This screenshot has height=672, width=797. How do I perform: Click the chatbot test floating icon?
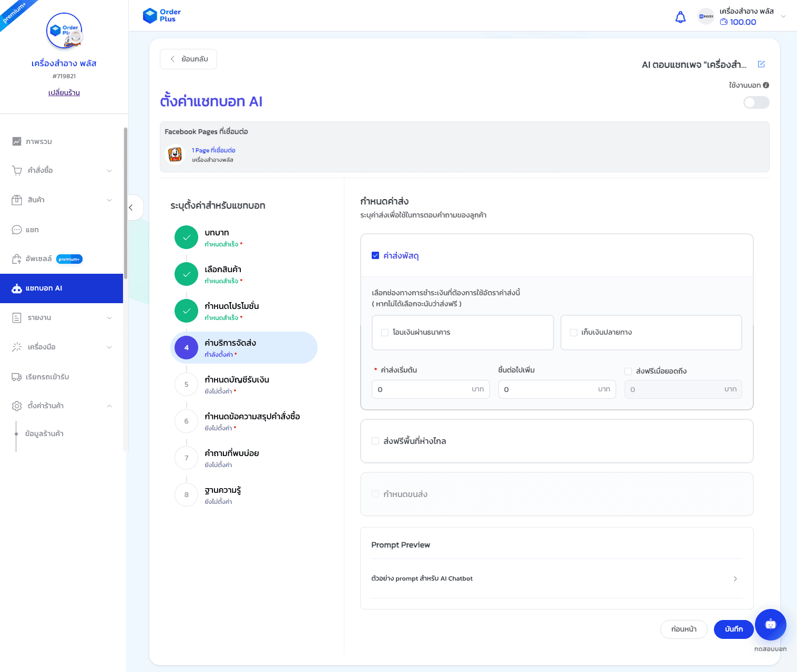[x=770, y=625]
